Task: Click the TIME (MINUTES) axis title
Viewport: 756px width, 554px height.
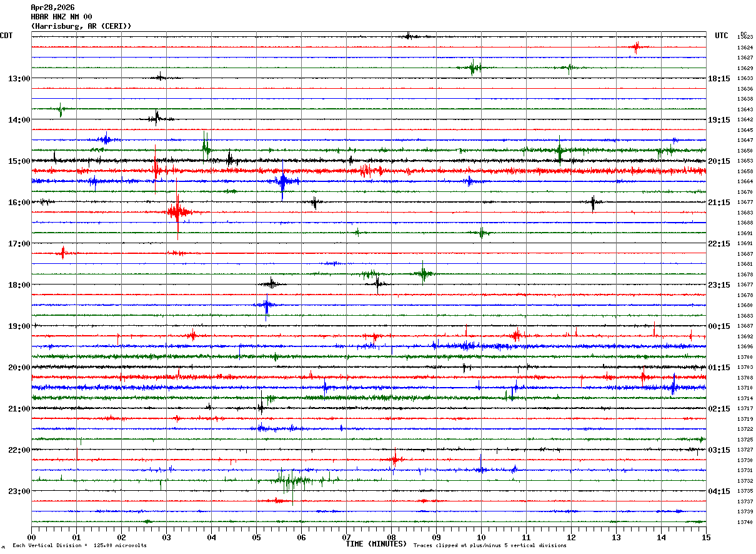Action: [x=376, y=544]
